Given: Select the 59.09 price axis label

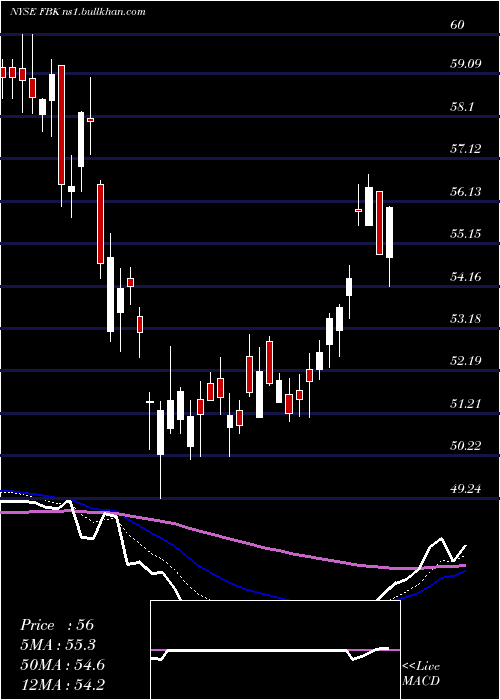Looking at the screenshot, I should [x=466, y=64].
